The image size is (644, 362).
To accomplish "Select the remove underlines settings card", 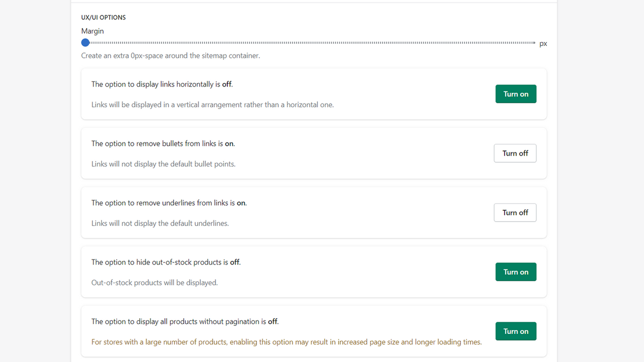I will tap(314, 212).
